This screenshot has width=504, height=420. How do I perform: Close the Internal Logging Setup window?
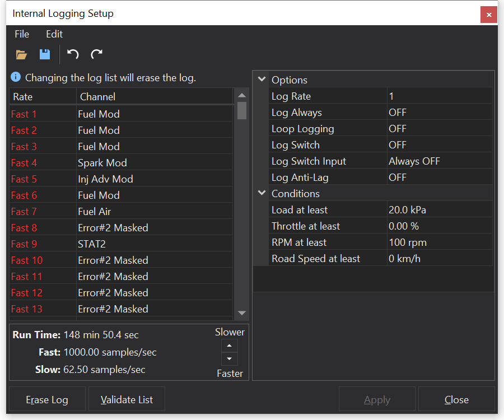[x=488, y=15]
